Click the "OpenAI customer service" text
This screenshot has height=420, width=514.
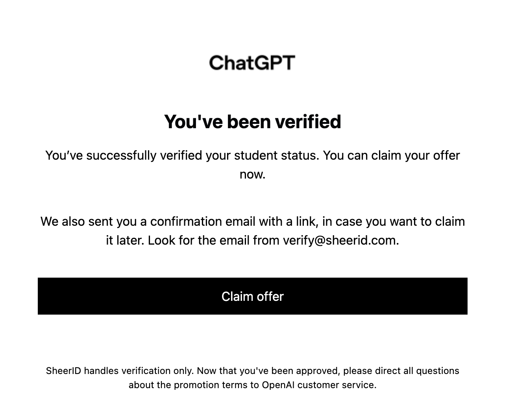pos(318,385)
